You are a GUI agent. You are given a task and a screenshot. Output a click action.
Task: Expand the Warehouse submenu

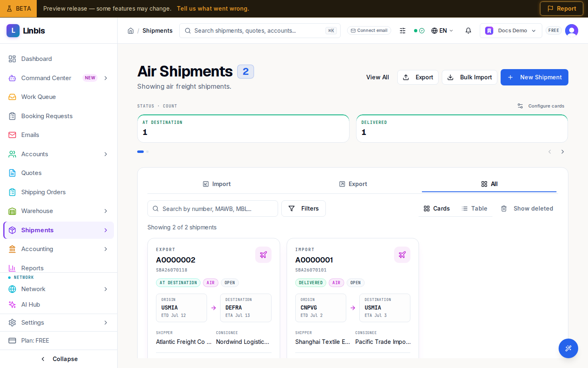[106, 211]
